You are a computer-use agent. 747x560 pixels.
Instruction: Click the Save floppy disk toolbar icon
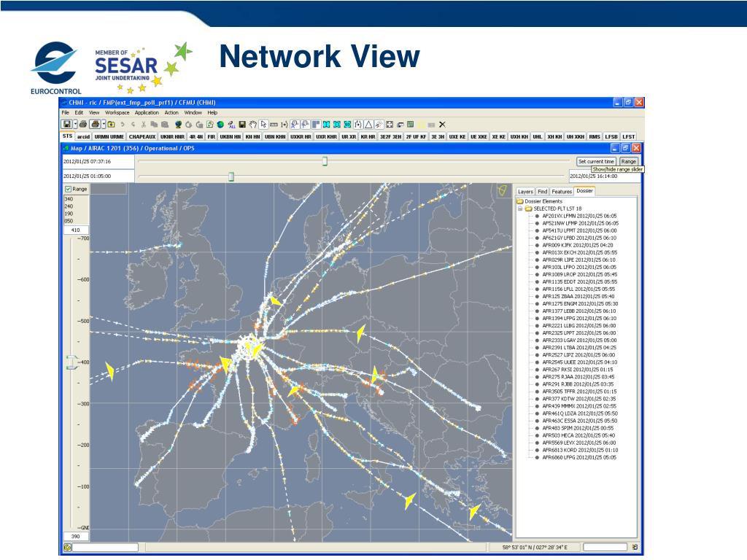[x=67, y=124]
